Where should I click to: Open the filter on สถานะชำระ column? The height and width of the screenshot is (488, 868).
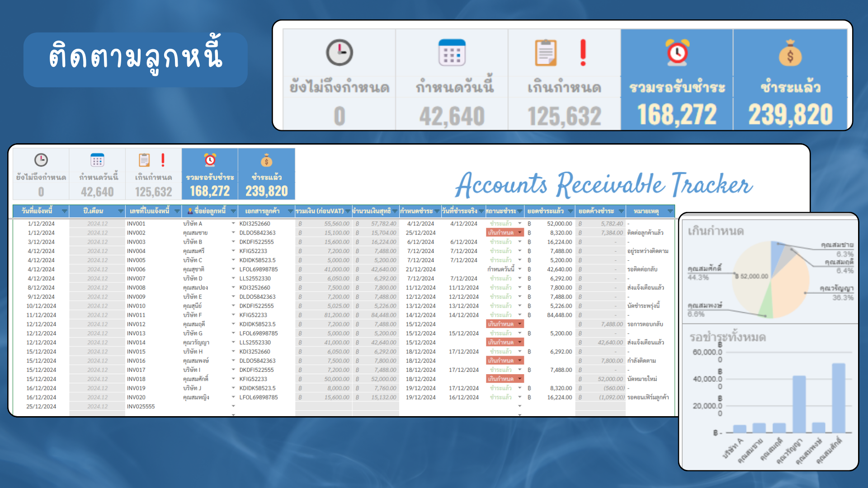(x=520, y=211)
